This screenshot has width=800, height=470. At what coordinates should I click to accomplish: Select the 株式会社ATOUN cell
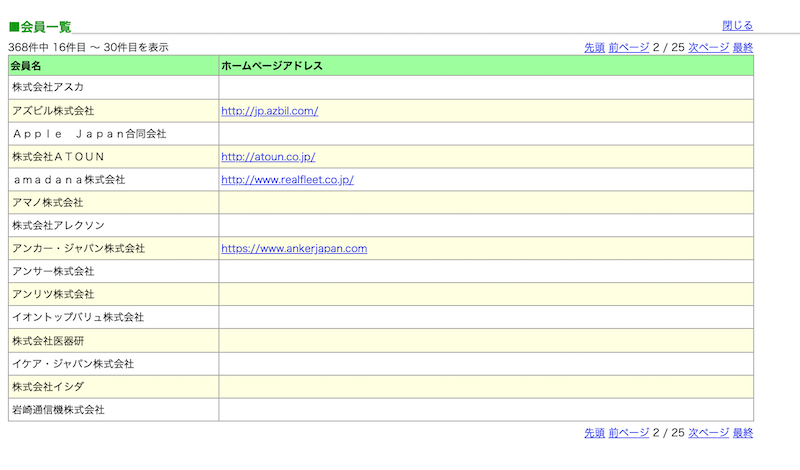tap(114, 157)
